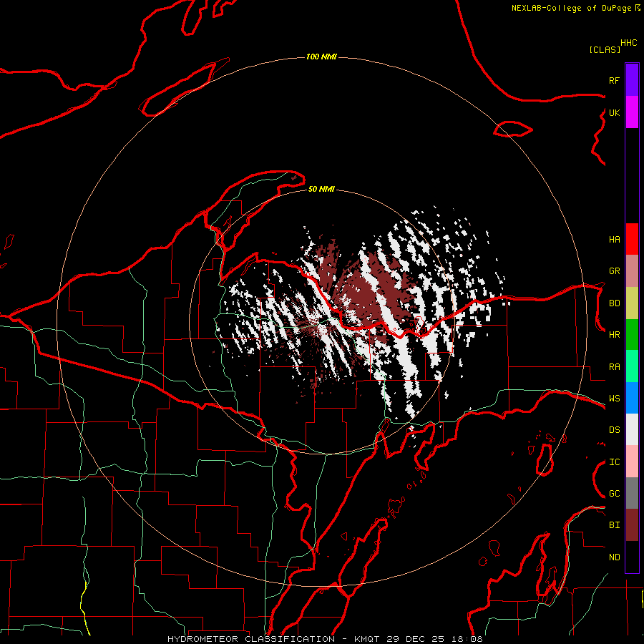Click the RA light green legend swatch

point(632,366)
